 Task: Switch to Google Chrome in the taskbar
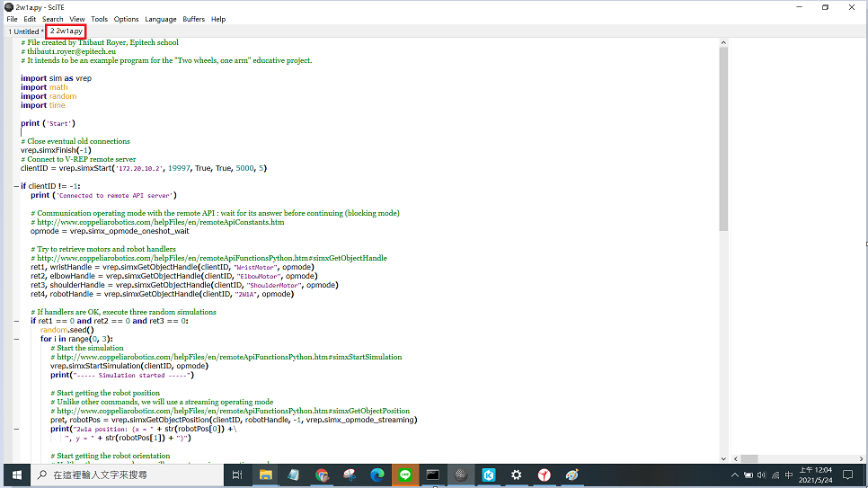pos(322,475)
